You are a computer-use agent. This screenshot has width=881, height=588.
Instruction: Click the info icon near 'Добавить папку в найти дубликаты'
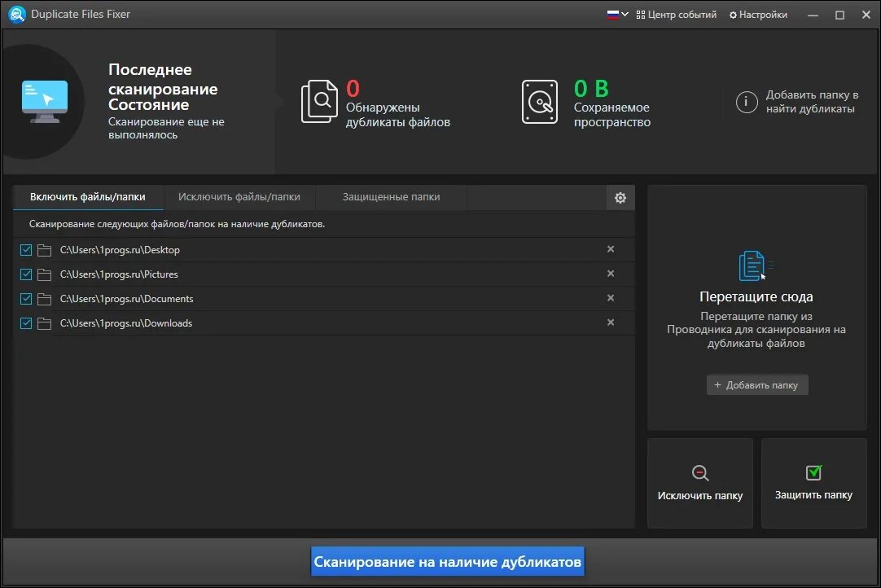(x=747, y=102)
